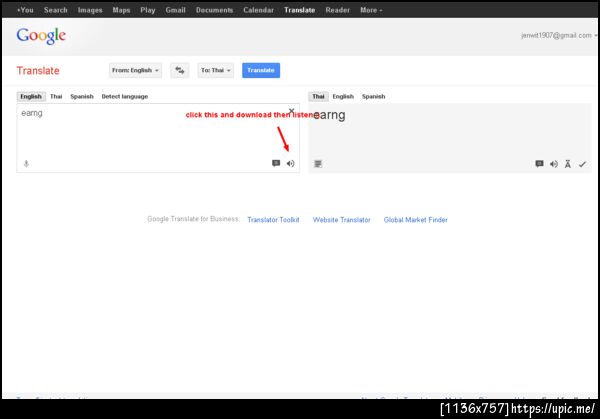Click the translated text 'earng'
The height and width of the screenshot is (419, 600).
pyautogui.click(x=329, y=115)
